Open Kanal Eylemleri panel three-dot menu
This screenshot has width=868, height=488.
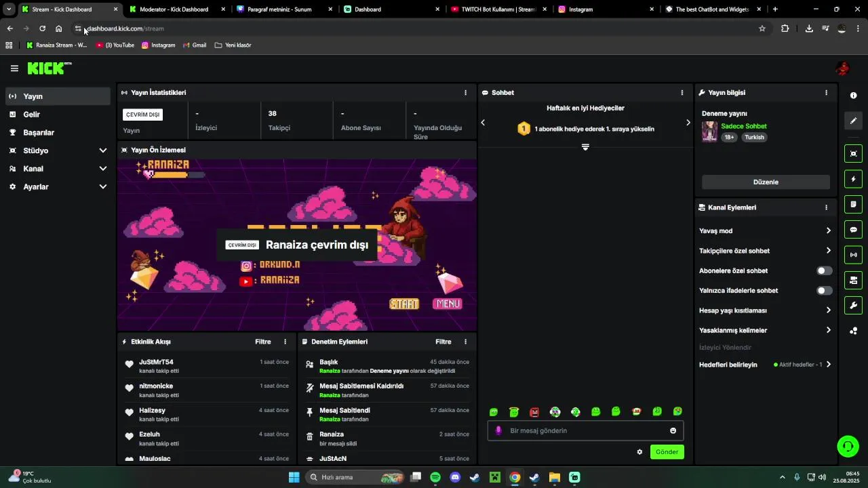coord(826,207)
